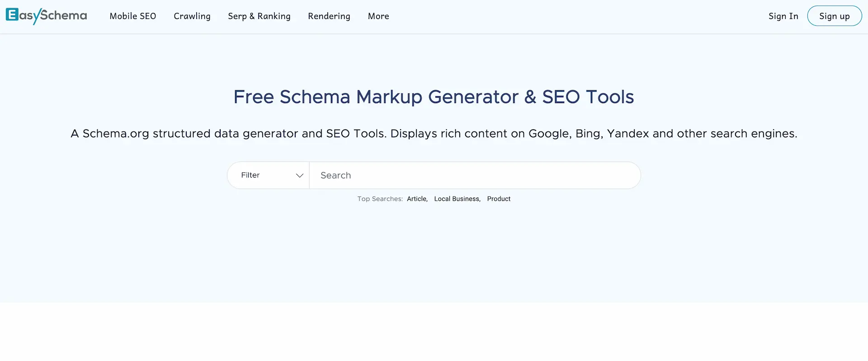The image size is (868, 361).
Task: Open the Rendering menu
Action: (329, 16)
